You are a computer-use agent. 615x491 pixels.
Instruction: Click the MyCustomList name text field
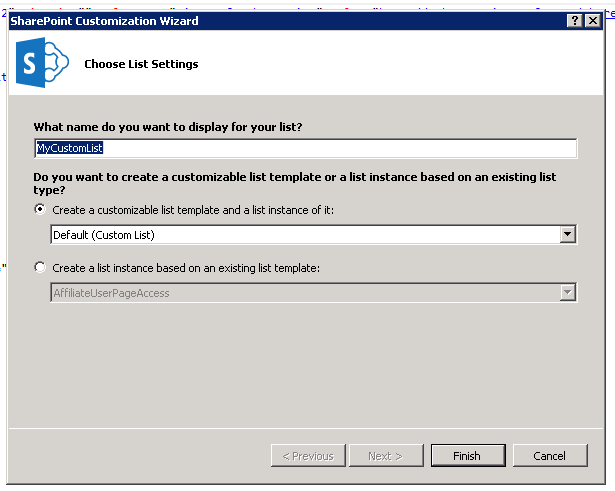[305, 148]
